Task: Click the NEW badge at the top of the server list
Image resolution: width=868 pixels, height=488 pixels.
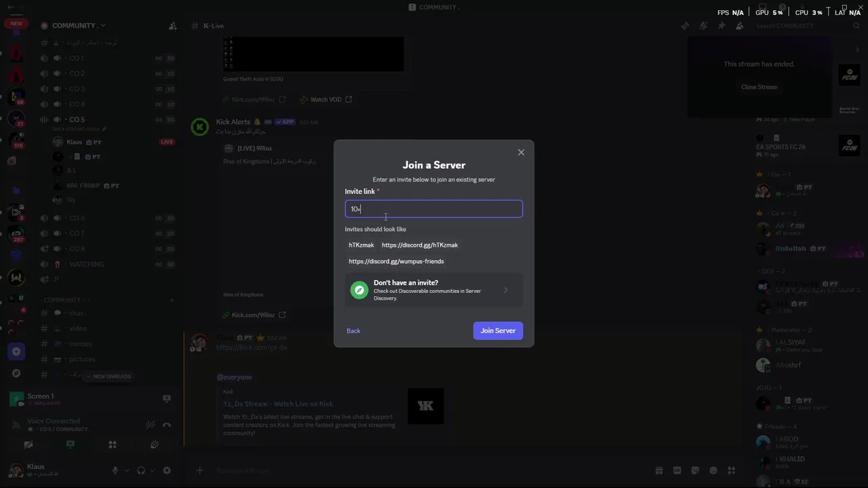Action: tap(16, 24)
